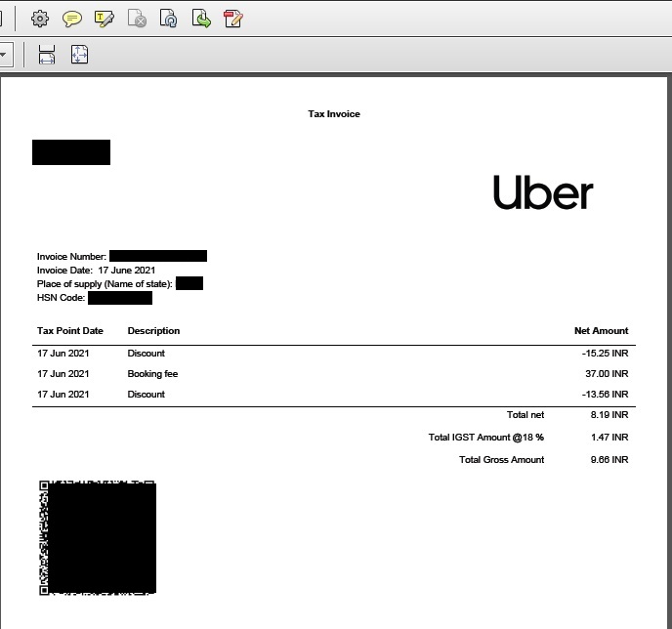Screen dimensions: 672x629
Task: Click the Total net label
Action: click(x=525, y=415)
